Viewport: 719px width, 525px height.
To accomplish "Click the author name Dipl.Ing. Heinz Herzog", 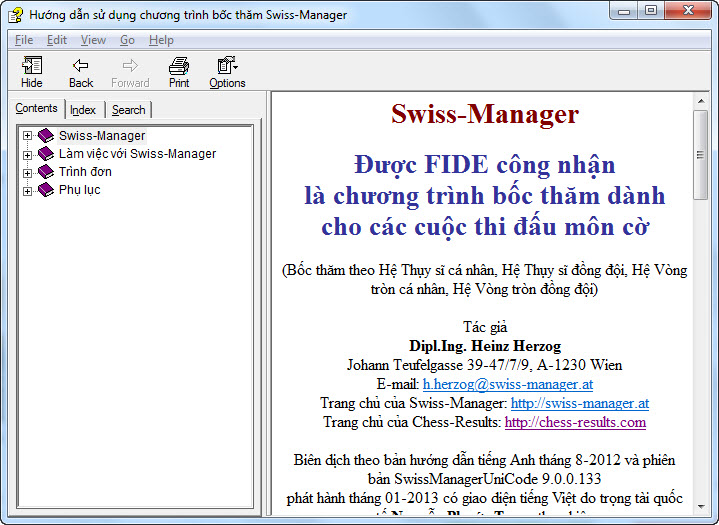I will coord(485,346).
